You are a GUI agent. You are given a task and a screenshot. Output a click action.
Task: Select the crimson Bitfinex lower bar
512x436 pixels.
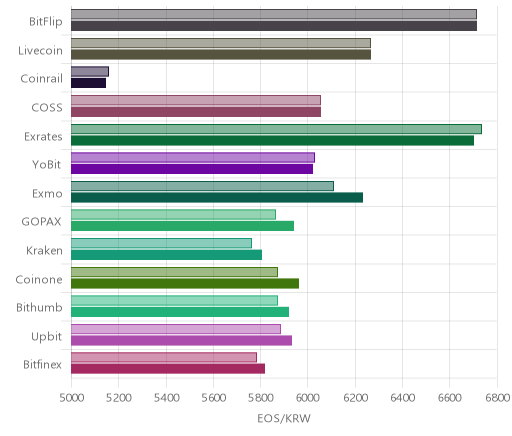pos(168,369)
